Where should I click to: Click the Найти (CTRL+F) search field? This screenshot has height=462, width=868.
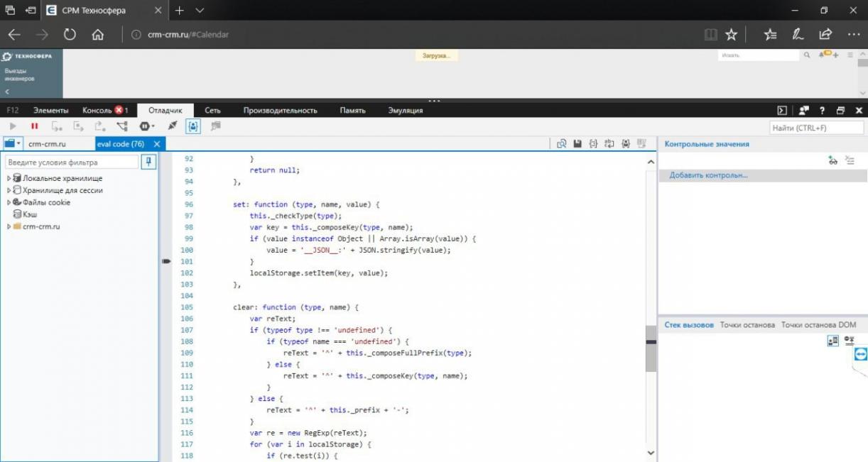coord(816,128)
